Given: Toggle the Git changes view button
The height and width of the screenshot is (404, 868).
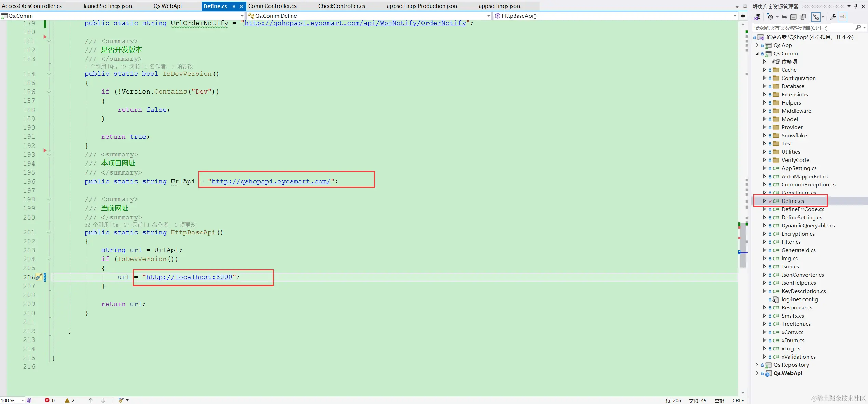Looking at the screenshot, I should click(x=816, y=17).
